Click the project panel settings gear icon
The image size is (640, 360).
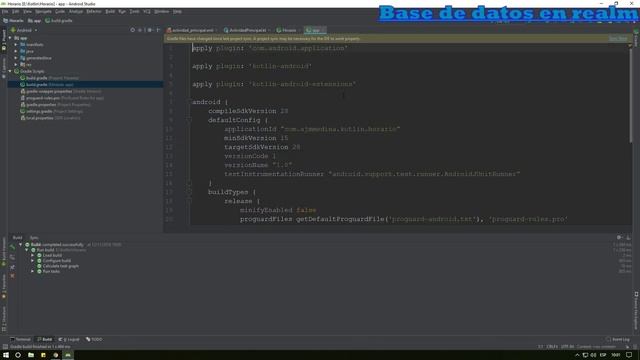(x=149, y=30)
